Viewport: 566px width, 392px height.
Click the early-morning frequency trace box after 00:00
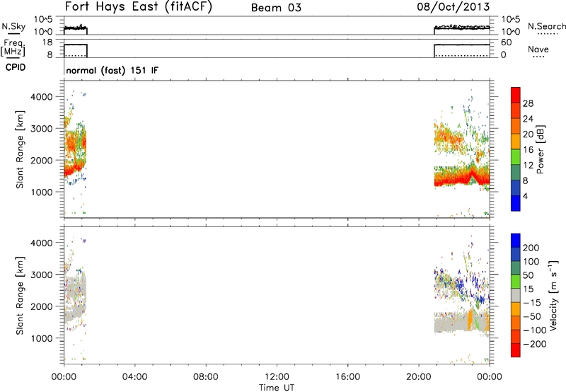[76, 50]
